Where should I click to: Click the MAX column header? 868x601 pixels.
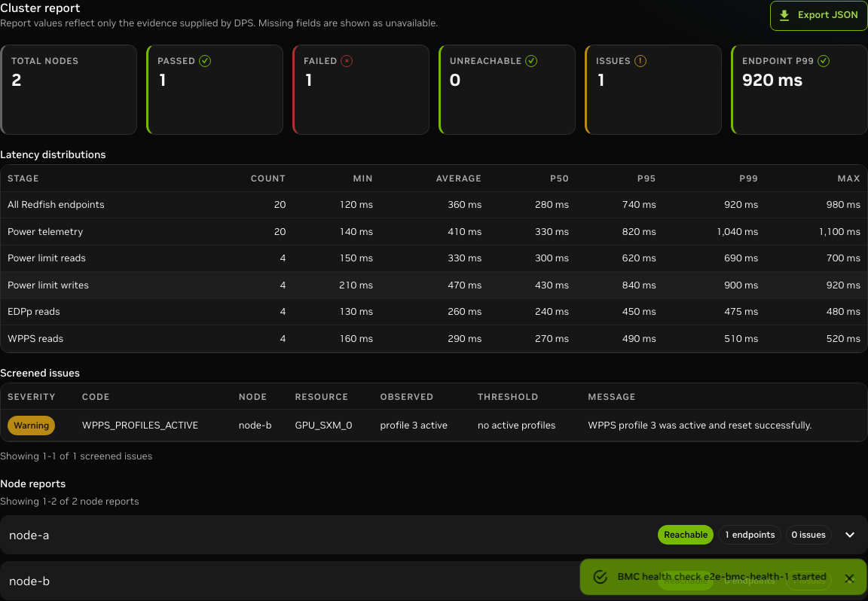coord(848,178)
